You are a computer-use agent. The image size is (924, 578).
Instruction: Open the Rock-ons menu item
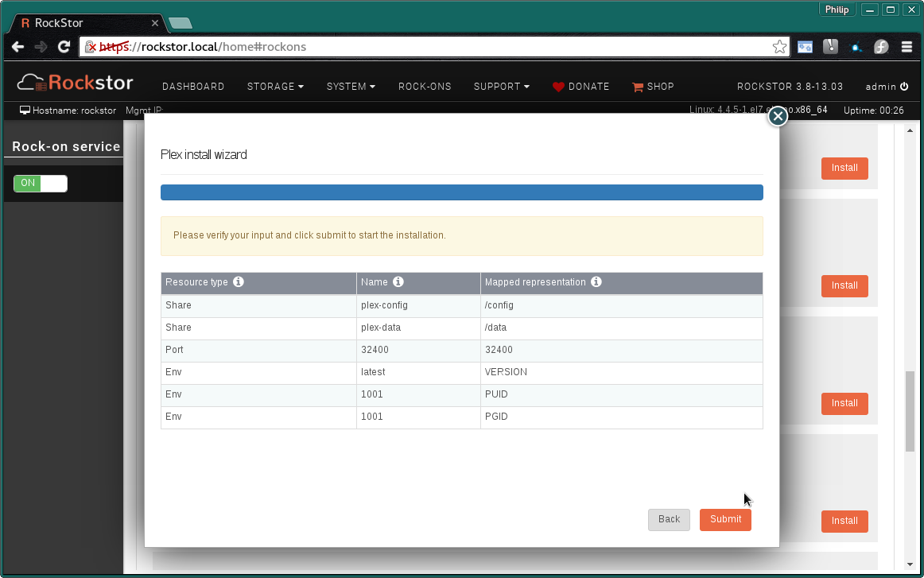coord(425,87)
